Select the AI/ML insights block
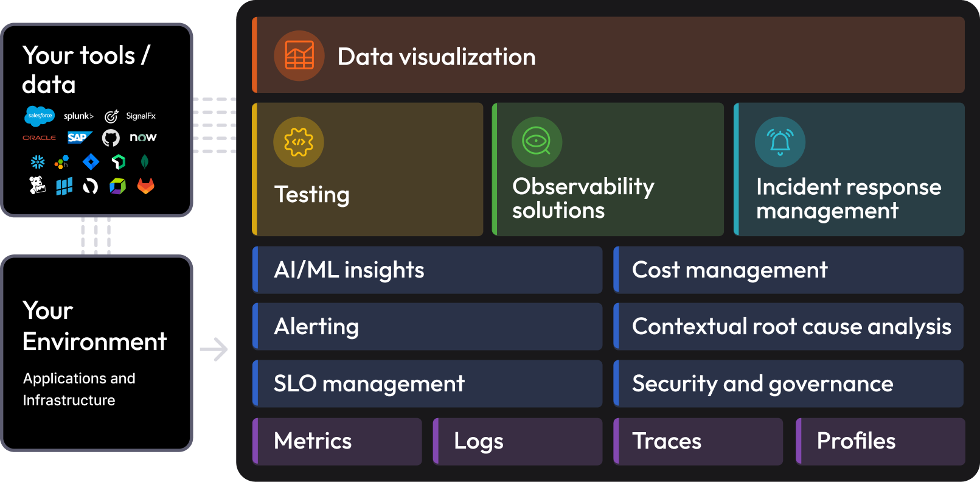 (x=427, y=270)
